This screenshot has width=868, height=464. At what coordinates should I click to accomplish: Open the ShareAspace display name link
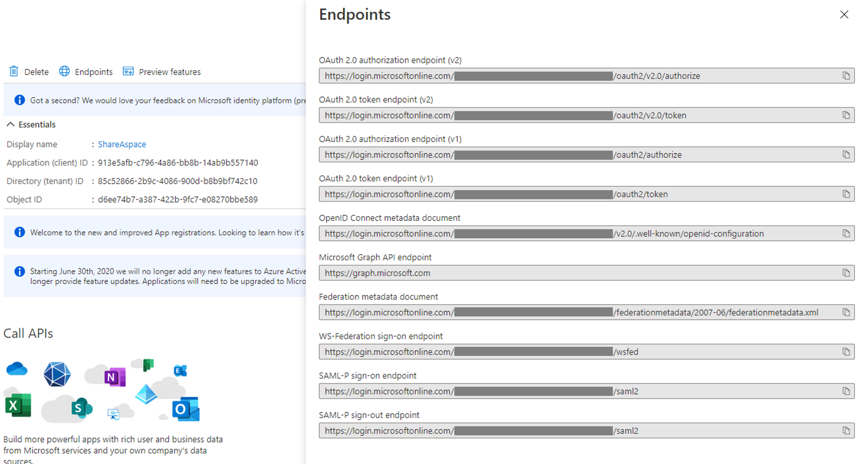tap(122, 144)
